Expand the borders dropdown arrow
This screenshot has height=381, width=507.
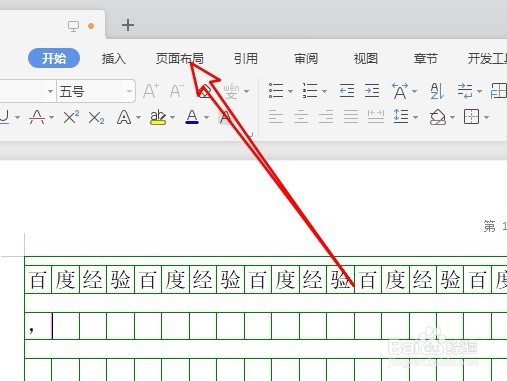(486, 117)
